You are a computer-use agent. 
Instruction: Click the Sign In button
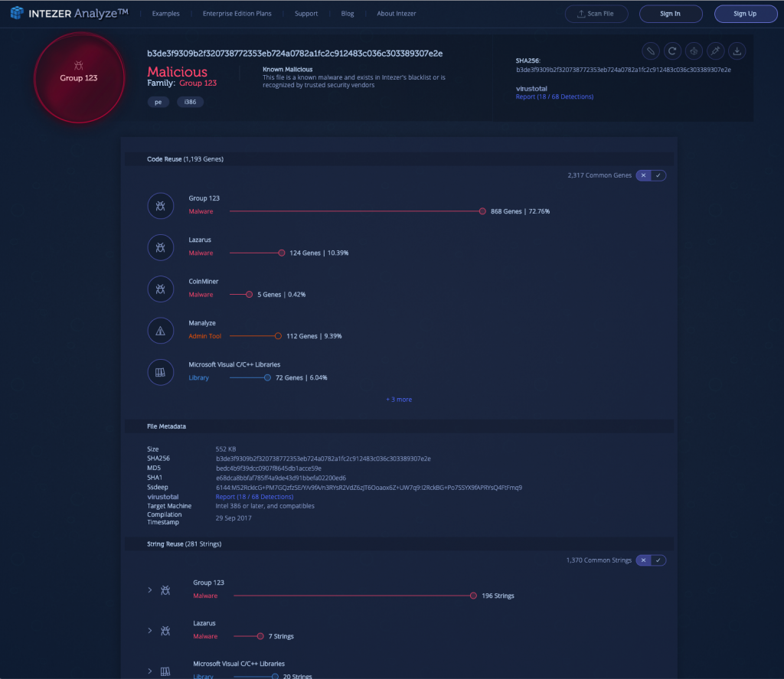click(671, 14)
